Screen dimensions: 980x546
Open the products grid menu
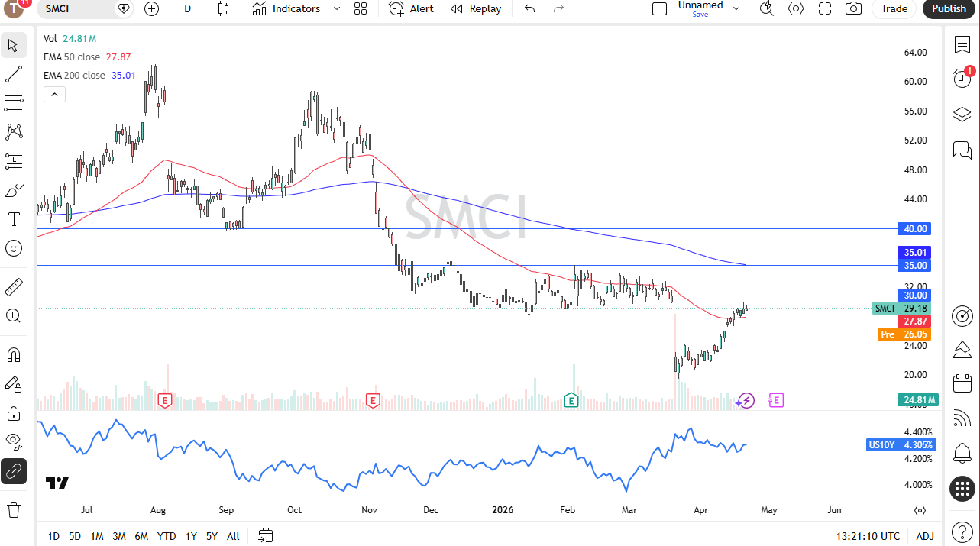pyautogui.click(x=962, y=489)
